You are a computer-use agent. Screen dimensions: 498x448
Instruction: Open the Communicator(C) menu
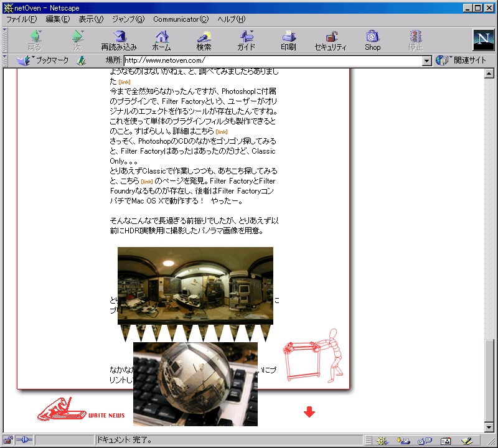click(x=181, y=19)
